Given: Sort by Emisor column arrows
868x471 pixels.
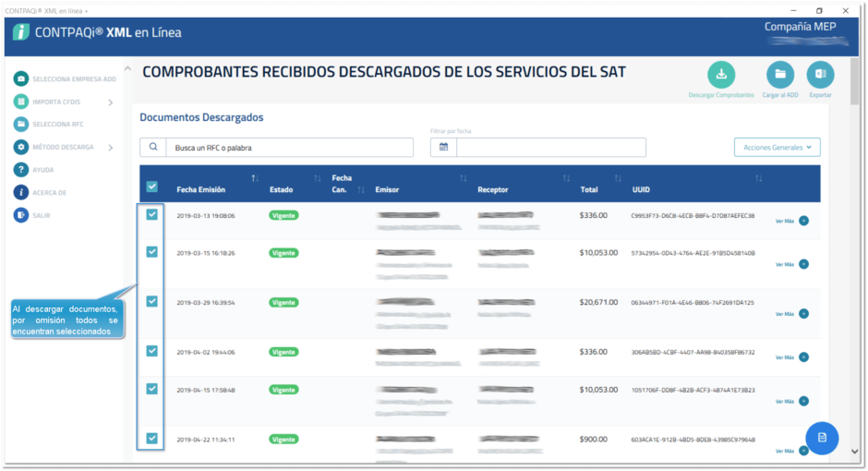Looking at the screenshot, I should click(x=463, y=178).
